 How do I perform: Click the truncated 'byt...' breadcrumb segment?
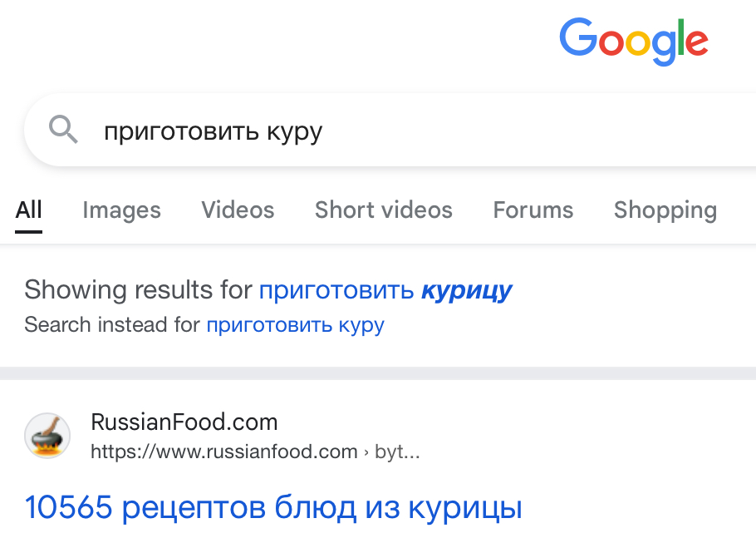click(397, 452)
